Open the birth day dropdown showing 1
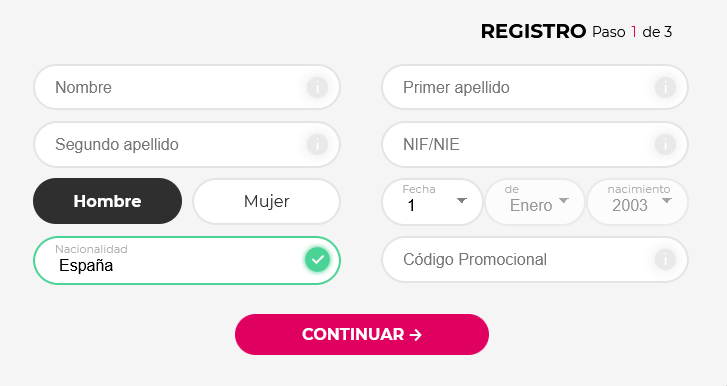The width and height of the screenshot is (727, 386). [x=432, y=202]
